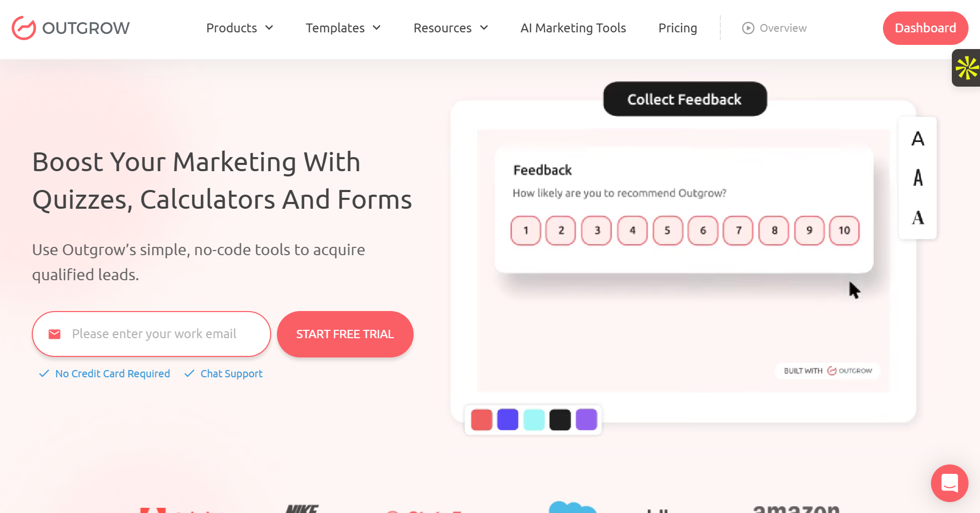Open the chat support widget bubble

pyautogui.click(x=949, y=483)
